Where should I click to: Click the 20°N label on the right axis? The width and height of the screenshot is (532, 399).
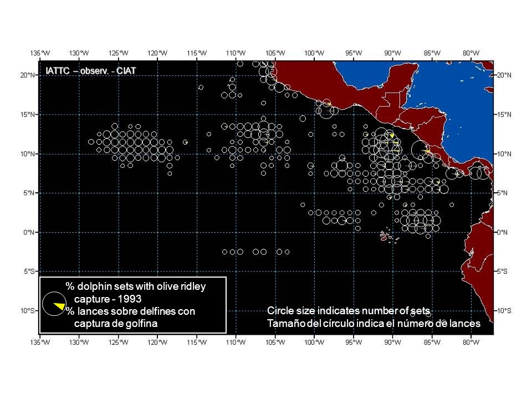pyautogui.click(x=504, y=75)
